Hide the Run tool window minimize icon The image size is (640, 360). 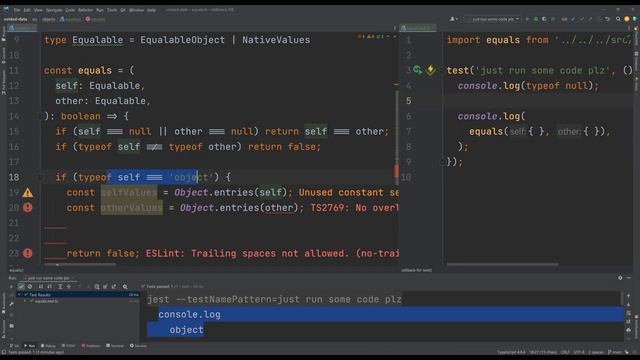coord(629,278)
